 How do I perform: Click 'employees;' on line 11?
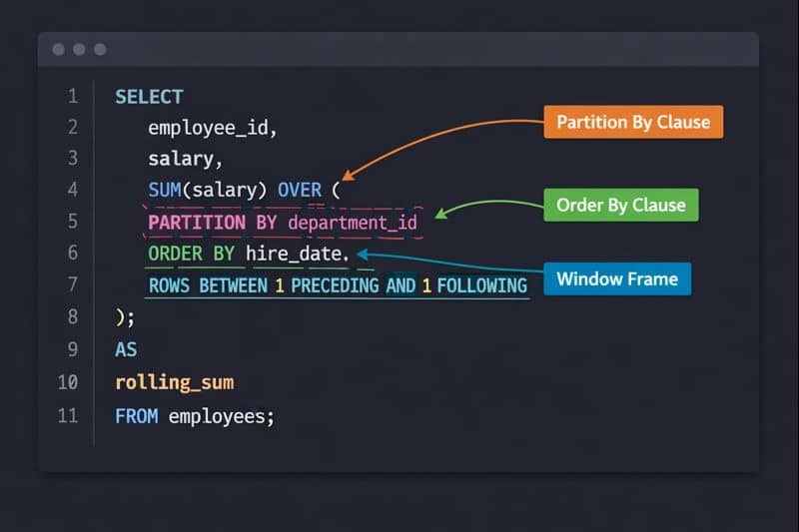coord(222,416)
